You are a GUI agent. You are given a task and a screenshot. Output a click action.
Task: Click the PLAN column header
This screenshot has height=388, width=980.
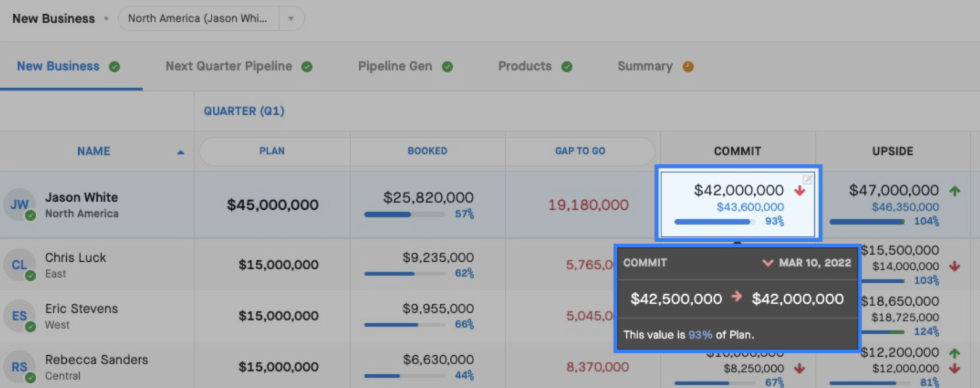[272, 151]
